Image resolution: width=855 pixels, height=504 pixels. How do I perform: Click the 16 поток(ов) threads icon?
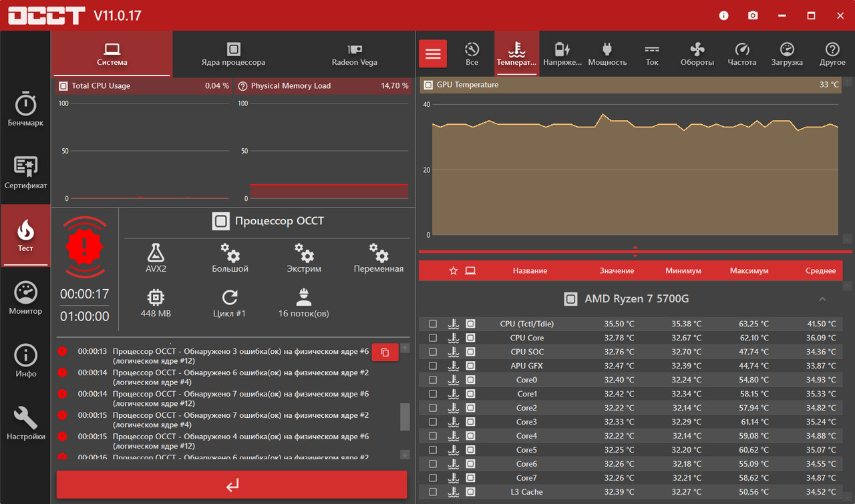point(304,297)
